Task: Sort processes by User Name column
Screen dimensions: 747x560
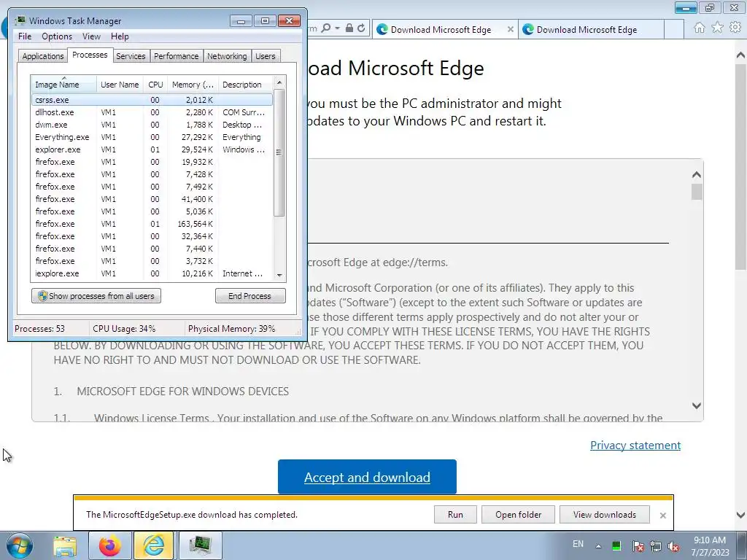Action: pyautogui.click(x=120, y=85)
